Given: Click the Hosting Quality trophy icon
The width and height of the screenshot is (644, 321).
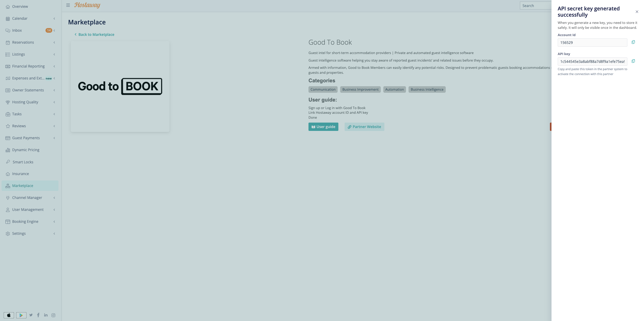Looking at the screenshot, I should click(8, 102).
